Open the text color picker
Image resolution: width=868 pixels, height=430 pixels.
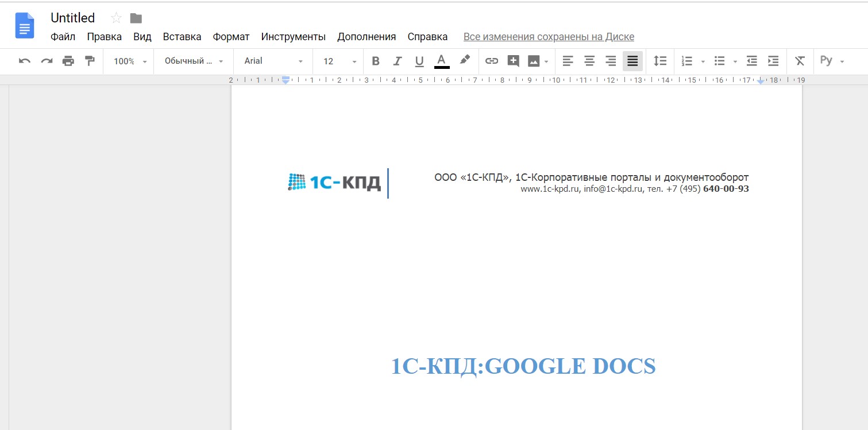click(x=442, y=61)
